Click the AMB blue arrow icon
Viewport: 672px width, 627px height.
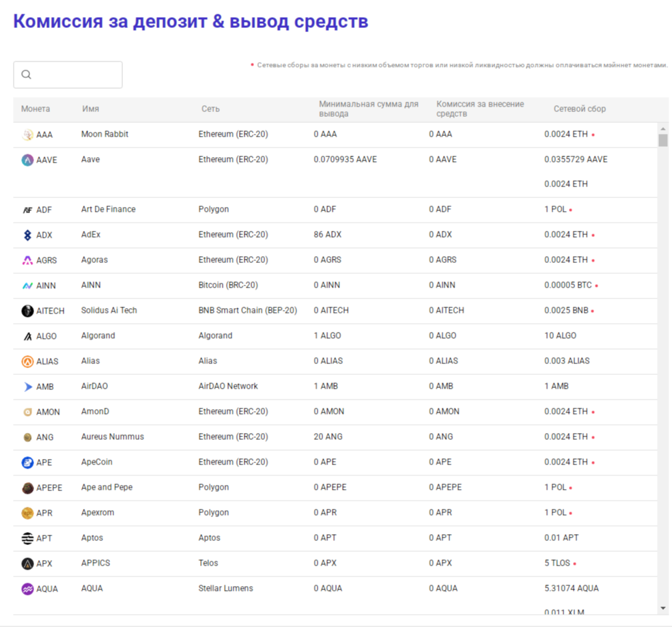(x=27, y=387)
